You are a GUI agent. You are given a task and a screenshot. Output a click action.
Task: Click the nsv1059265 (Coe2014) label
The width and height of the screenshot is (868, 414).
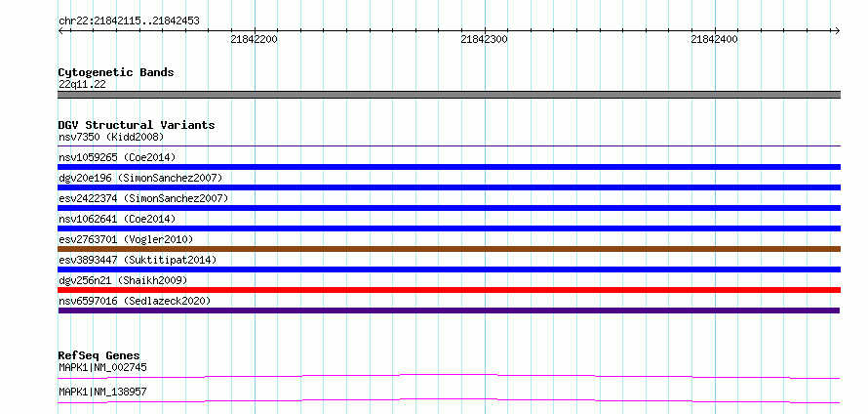[117, 157]
